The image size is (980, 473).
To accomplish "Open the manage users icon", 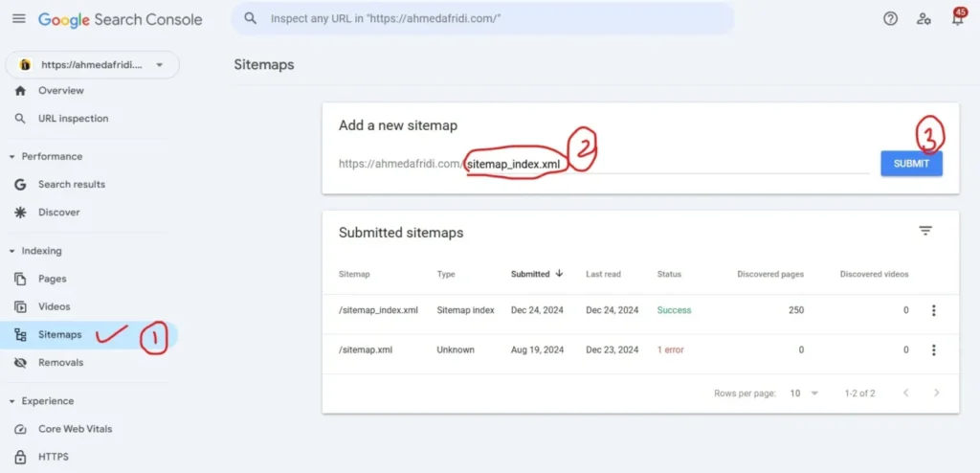I will click(x=924, y=18).
